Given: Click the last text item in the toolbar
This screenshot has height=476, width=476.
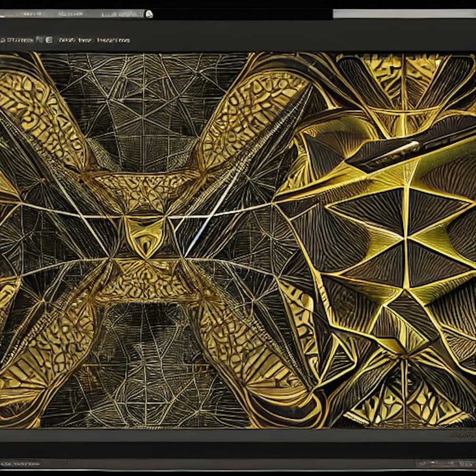Looking at the screenshot, I should point(113,40).
